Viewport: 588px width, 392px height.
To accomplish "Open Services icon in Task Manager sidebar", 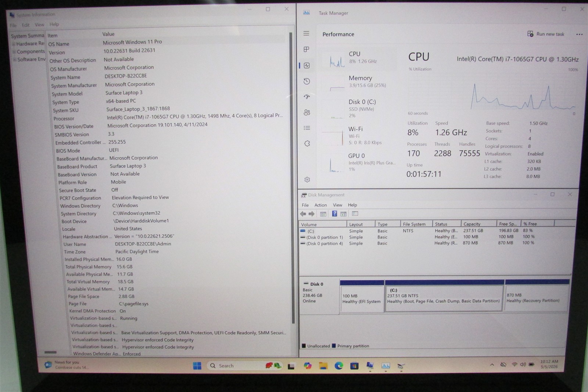I will point(307,143).
